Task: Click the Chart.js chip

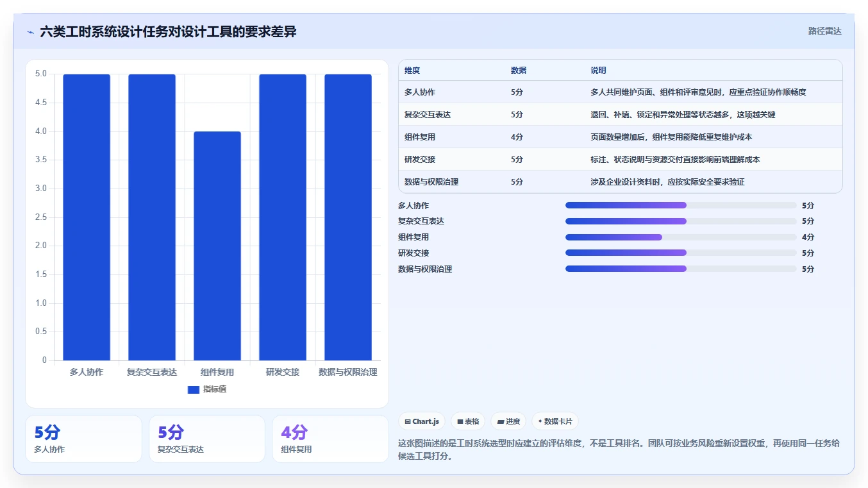Action: tap(422, 421)
